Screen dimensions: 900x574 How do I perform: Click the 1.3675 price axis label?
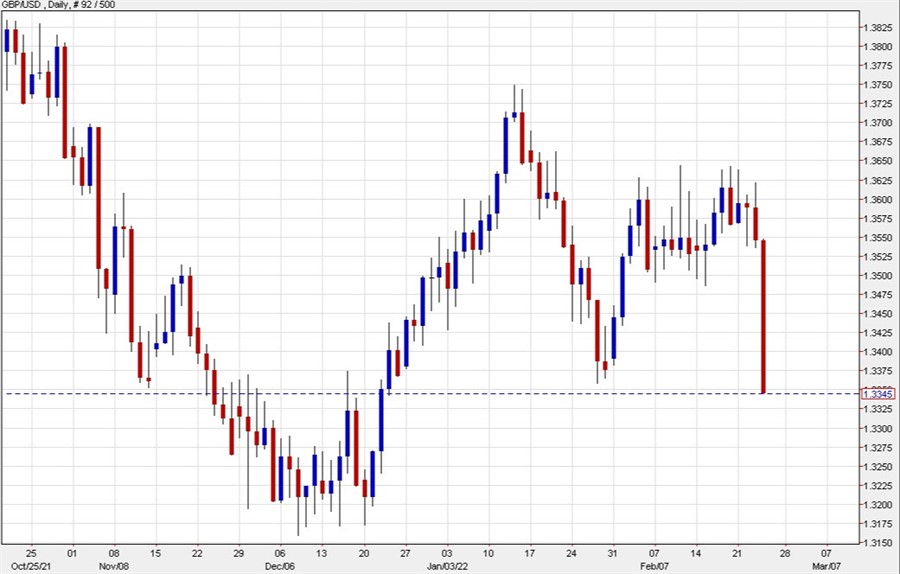(878, 142)
